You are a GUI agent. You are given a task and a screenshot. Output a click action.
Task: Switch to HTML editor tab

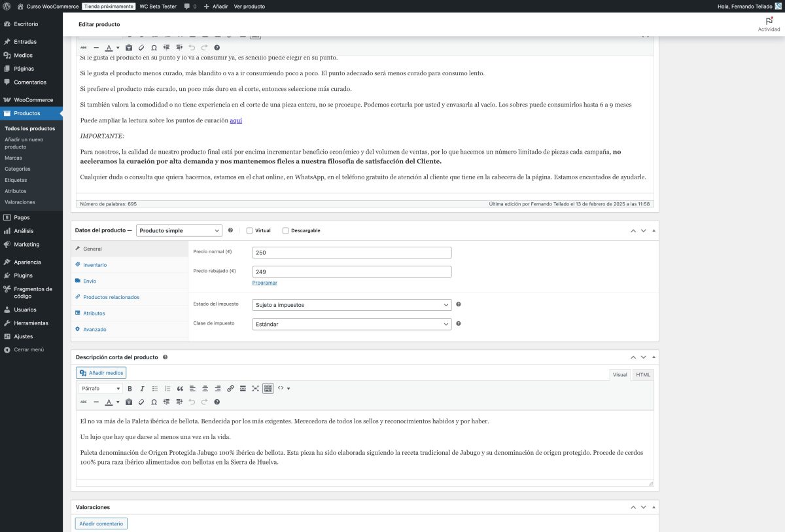click(x=643, y=375)
